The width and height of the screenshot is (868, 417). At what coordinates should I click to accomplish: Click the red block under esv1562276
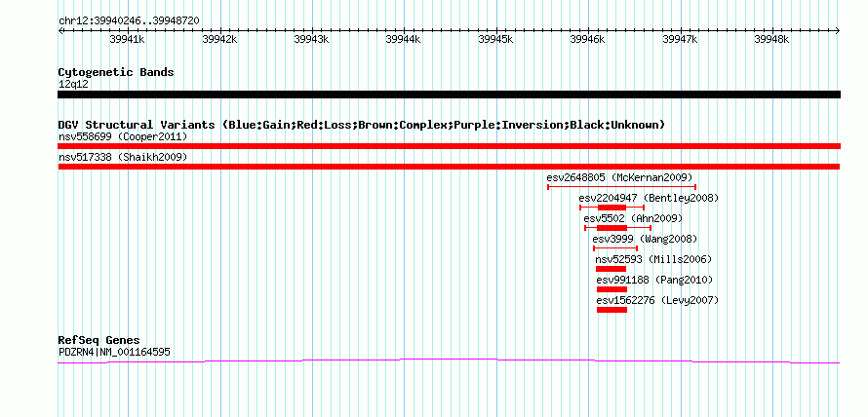tap(612, 310)
